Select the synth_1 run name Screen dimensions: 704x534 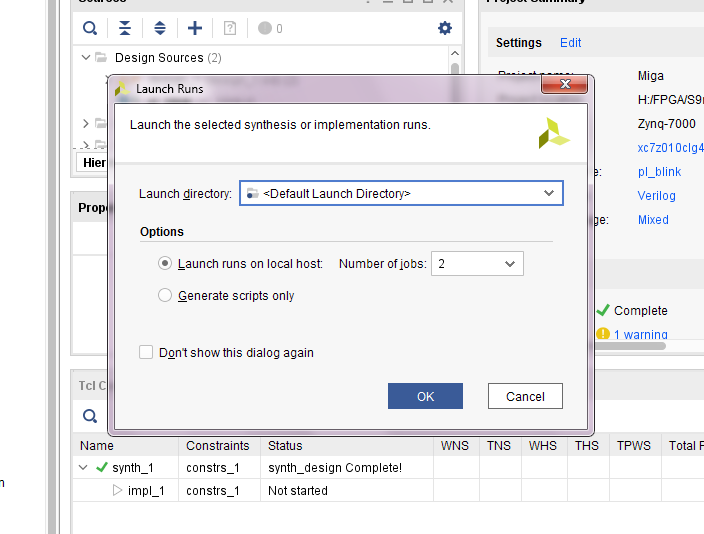pos(133,468)
